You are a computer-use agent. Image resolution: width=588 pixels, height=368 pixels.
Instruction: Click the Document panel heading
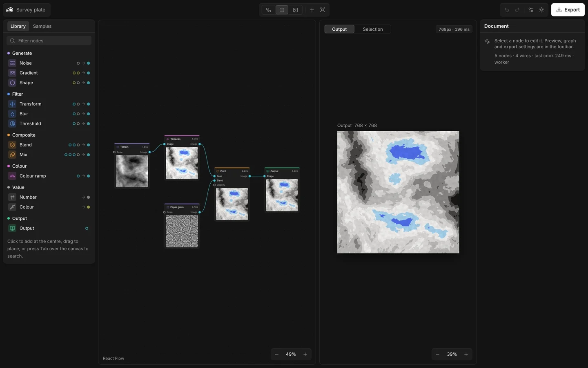click(x=497, y=26)
